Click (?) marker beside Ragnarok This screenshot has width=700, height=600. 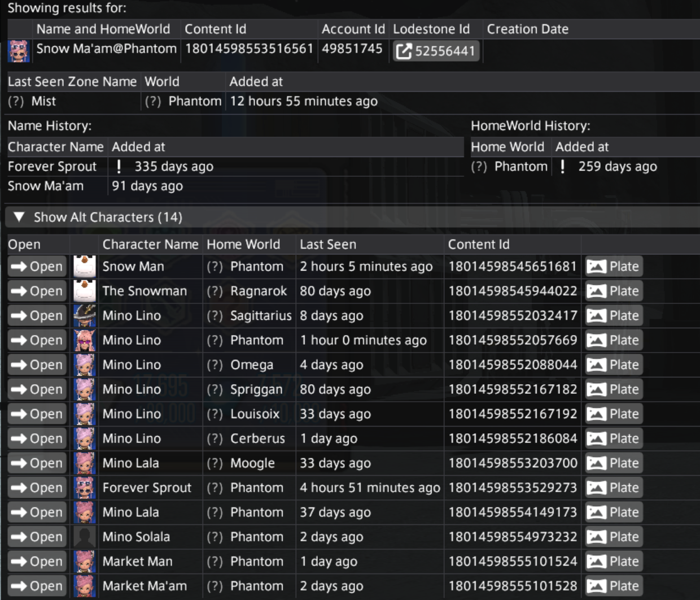click(x=215, y=291)
